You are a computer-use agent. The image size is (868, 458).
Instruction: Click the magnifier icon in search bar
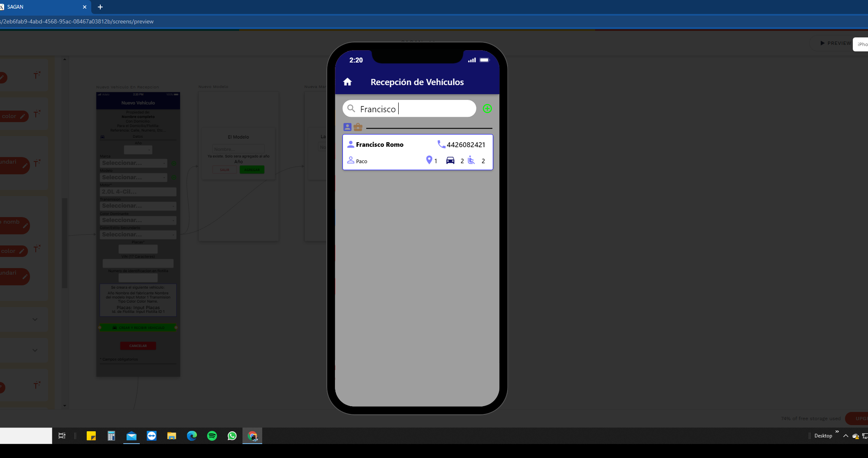pos(351,109)
